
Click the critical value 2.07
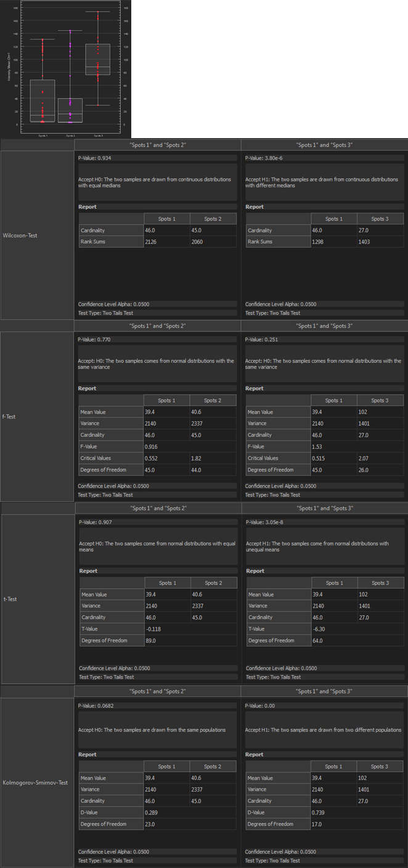[380, 458]
